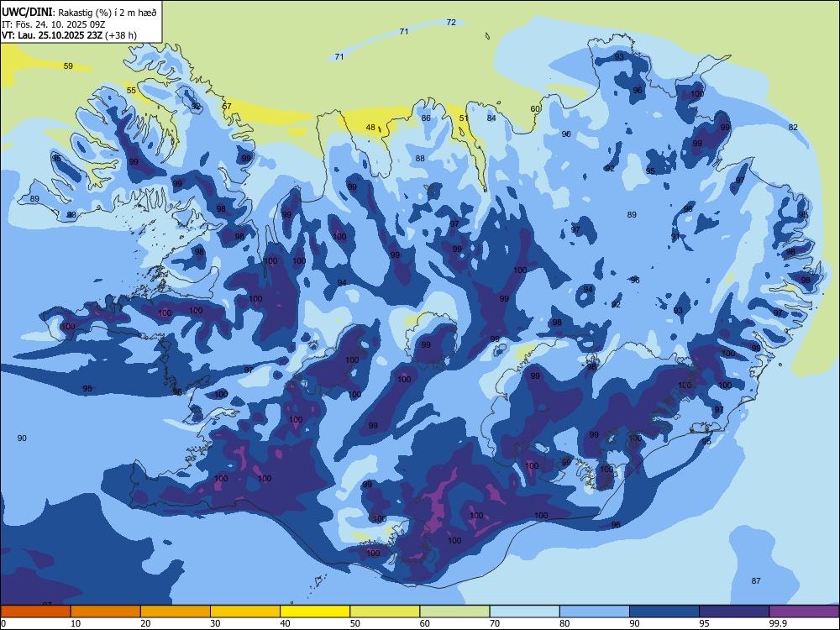Image resolution: width=840 pixels, height=630 pixels.
Task: Click the indigo 95–99.9 legend swatch
Action: point(734,612)
